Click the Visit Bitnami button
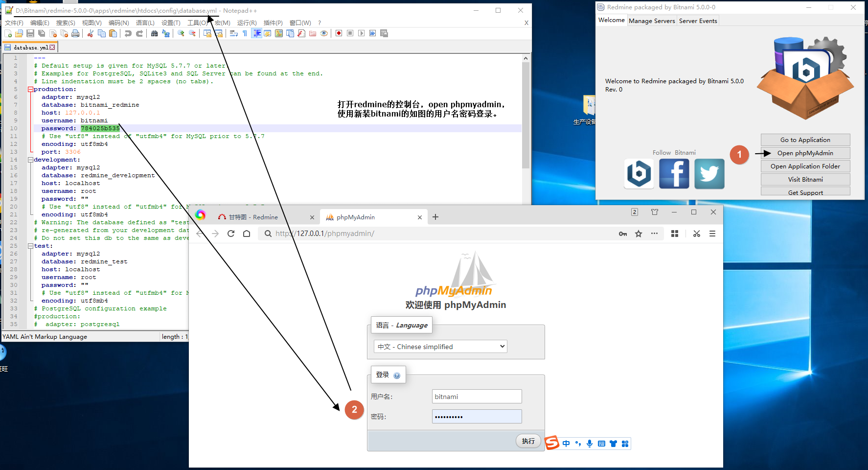The width and height of the screenshot is (868, 470). click(805, 179)
